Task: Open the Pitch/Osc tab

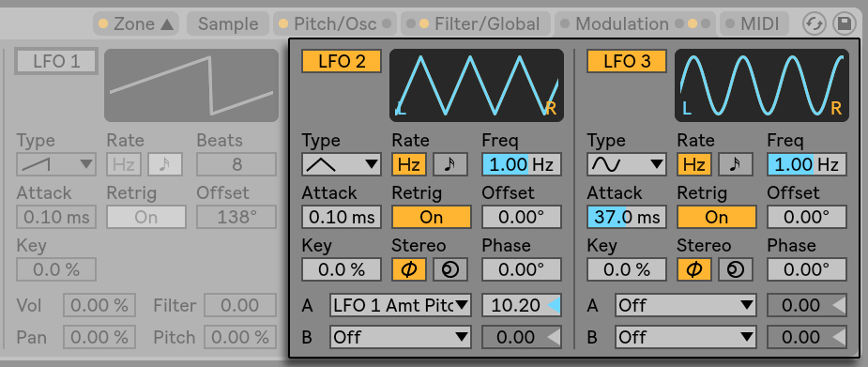Action: pos(335,23)
